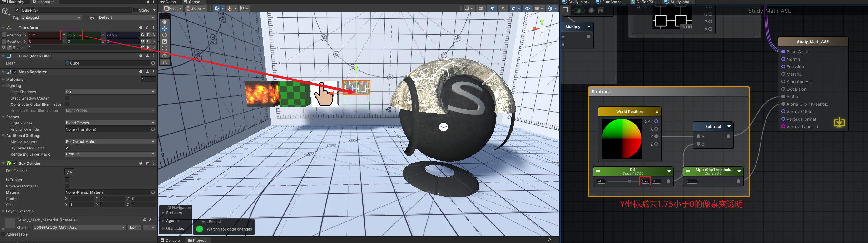Toggle Box Collider enabled checkbox

tap(15, 163)
